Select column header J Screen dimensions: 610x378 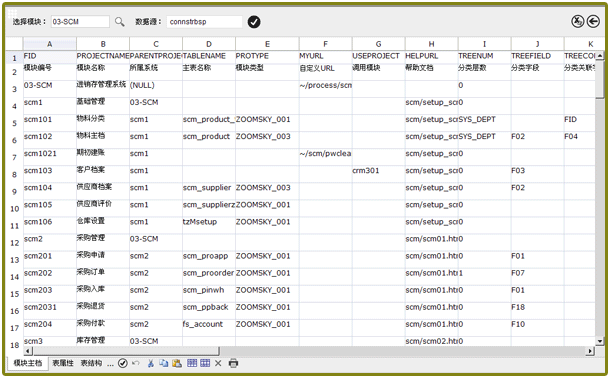pyautogui.click(x=537, y=44)
